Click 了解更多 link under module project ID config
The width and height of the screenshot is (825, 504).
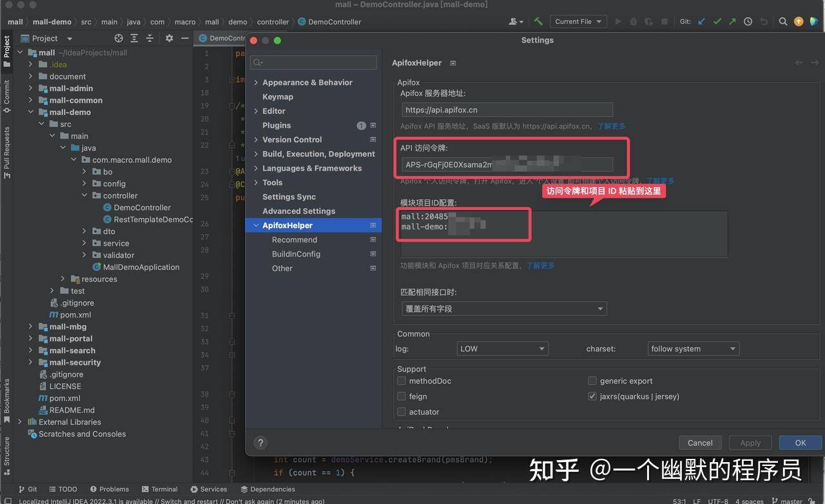540,266
